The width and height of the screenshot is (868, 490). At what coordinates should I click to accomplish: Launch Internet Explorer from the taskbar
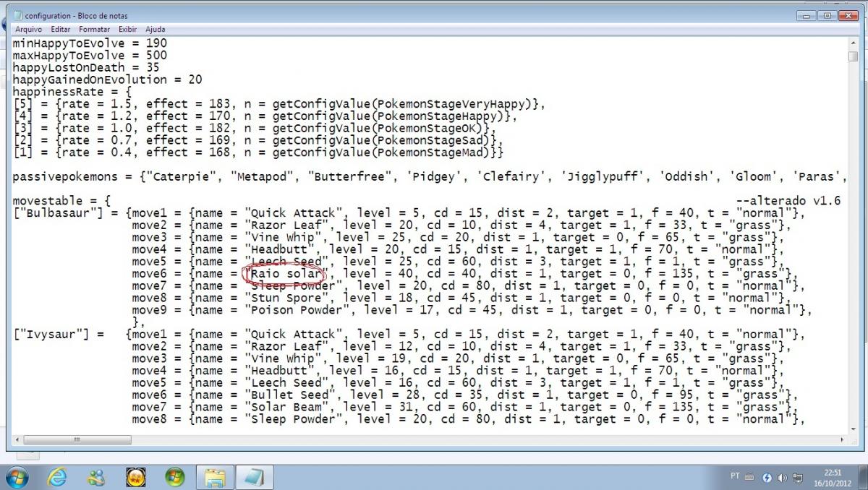pyautogui.click(x=57, y=477)
